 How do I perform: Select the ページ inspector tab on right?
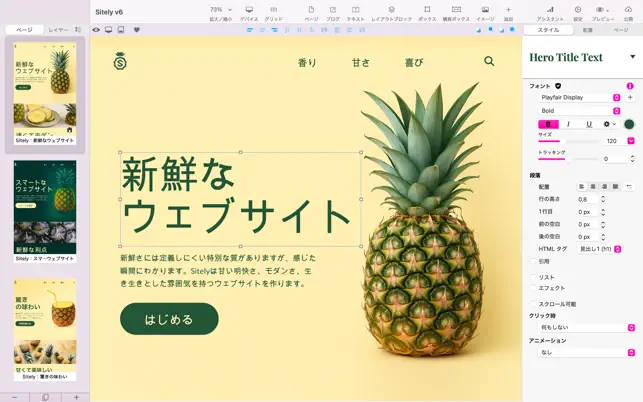point(620,30)
